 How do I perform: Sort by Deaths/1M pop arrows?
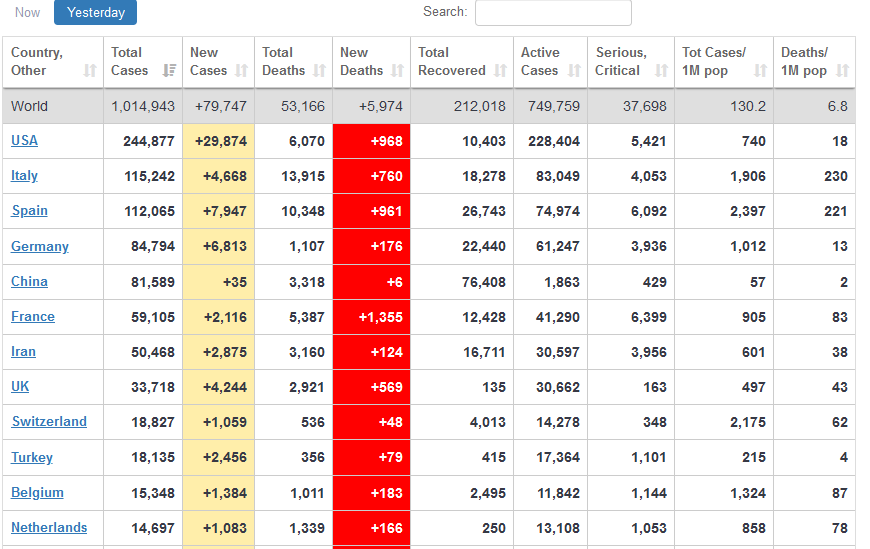point(842,71)
